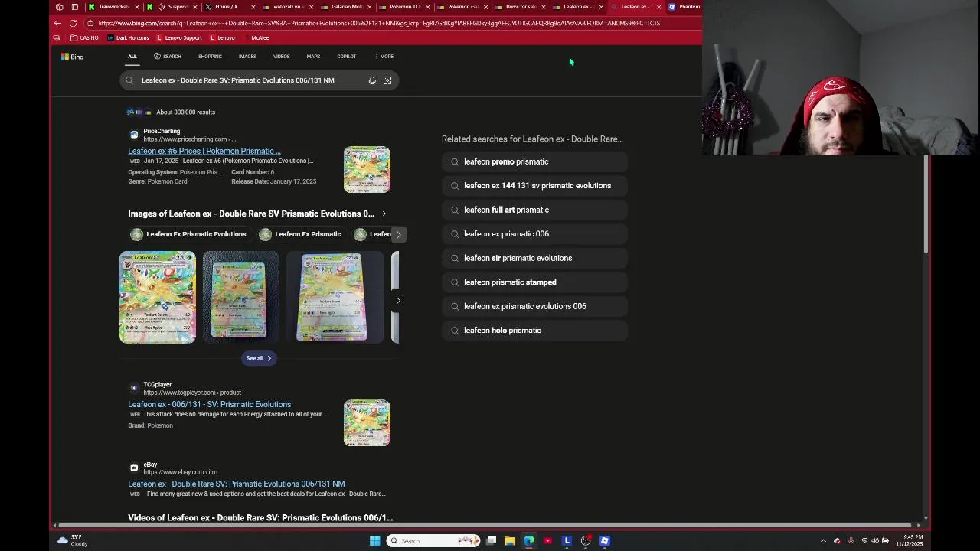Advance image carousel with right arrow
The width and height of the screenshot is (980, 551).
(398, 301)
